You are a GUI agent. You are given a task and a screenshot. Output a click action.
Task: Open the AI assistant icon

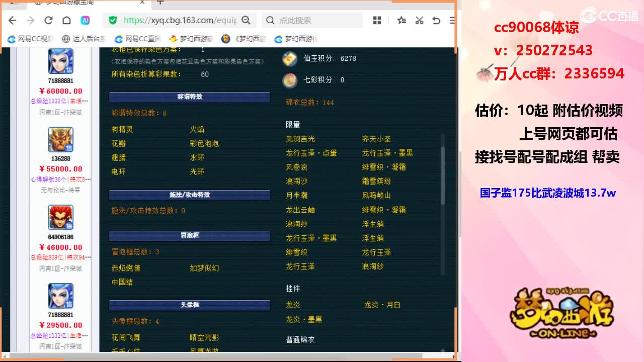85,20
